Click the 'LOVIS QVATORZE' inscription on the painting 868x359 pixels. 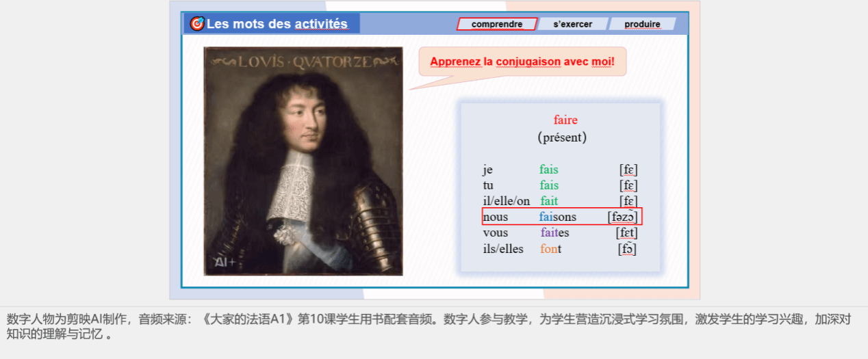303,62
